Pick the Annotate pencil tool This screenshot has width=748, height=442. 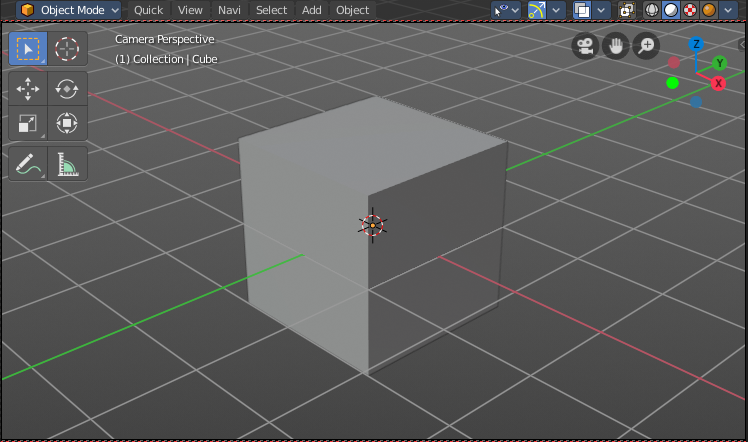pos(28,164)
